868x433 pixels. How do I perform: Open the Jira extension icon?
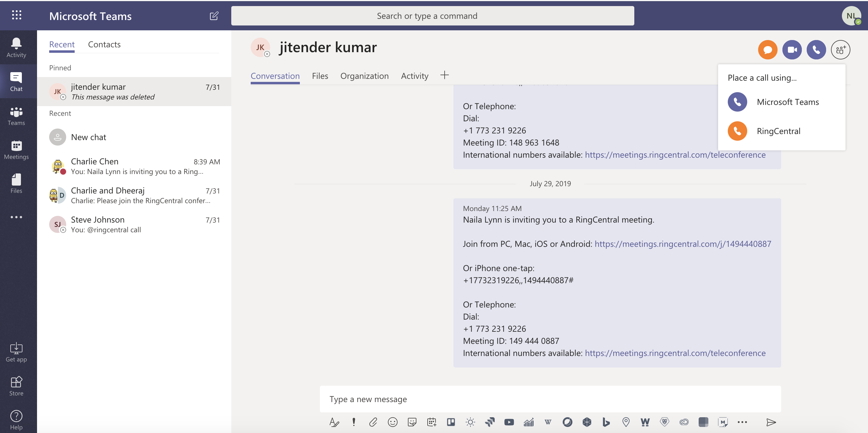(490, 422)
